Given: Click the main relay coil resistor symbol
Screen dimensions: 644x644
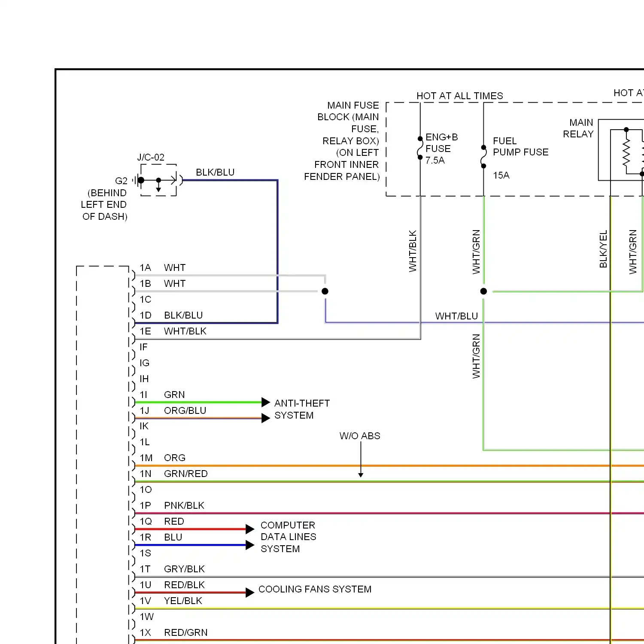Looking at the screenshot, I should [626, 152].
